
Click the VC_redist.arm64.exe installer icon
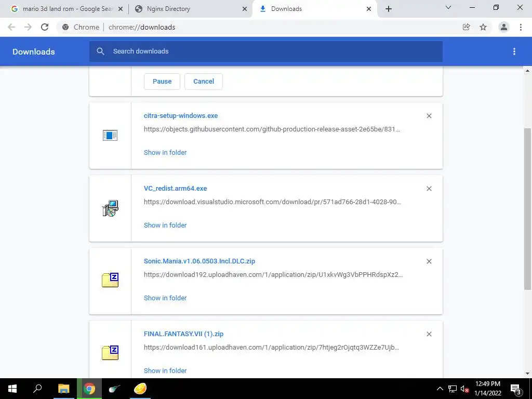[110, 208]
